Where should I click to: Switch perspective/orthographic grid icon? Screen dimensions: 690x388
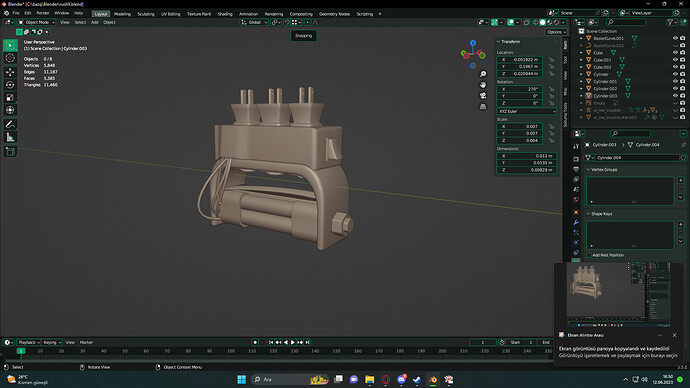483,106
